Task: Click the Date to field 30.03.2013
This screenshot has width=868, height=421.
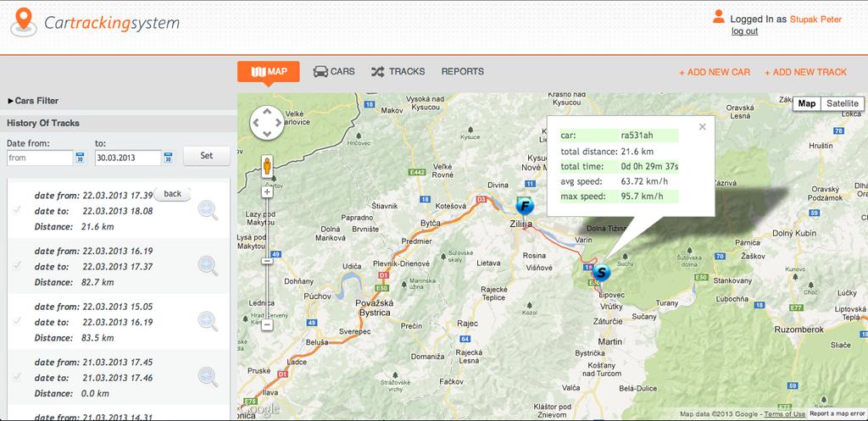Action: point(128,158)
